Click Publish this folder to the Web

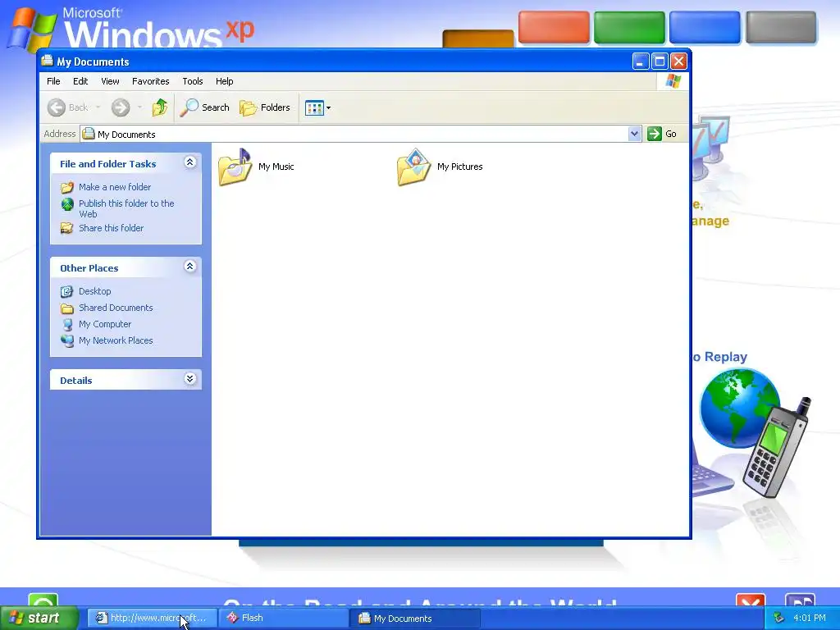pyautogui.click(x=126, y=208)
